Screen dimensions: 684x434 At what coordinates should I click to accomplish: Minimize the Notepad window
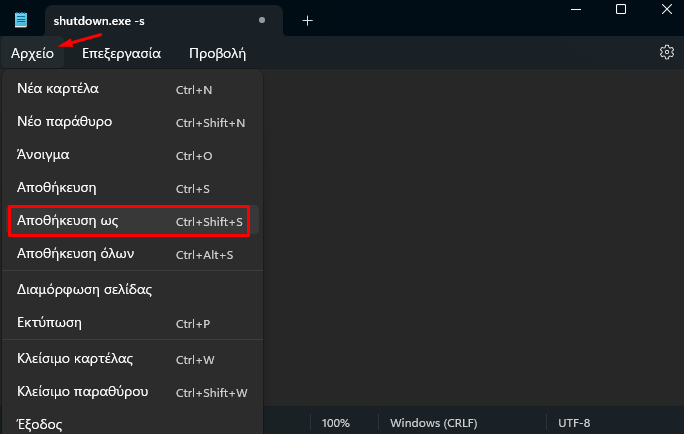click(x=576, y=9)
